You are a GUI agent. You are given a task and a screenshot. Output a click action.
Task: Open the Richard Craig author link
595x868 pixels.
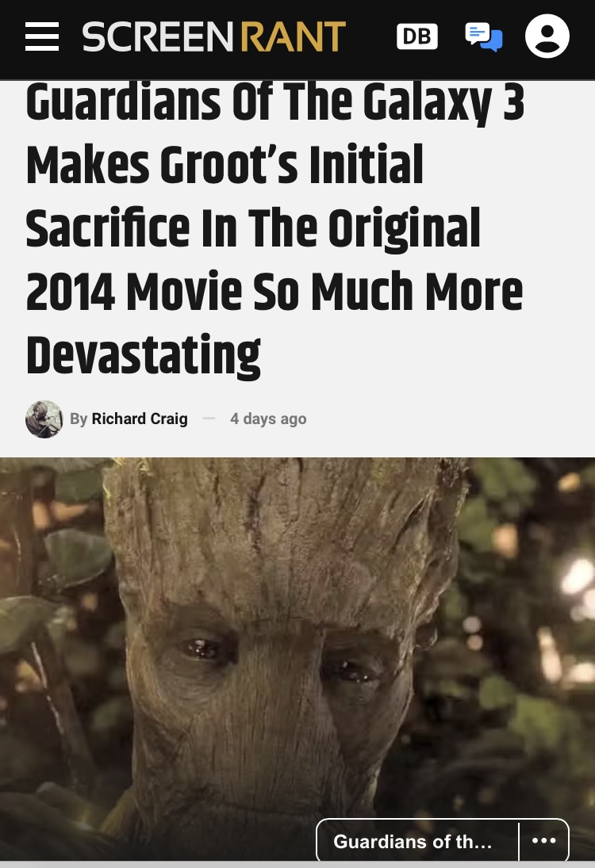[140, 419]
